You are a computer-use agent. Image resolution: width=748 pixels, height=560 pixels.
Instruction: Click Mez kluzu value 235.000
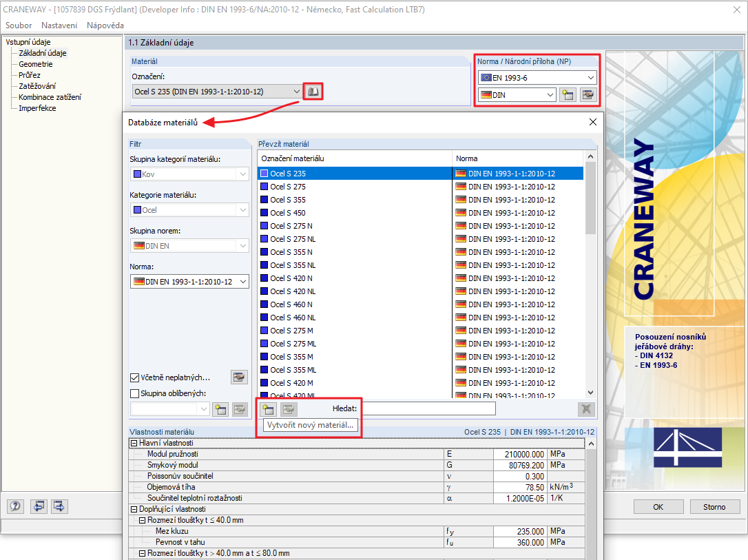[x=519, y=531]
